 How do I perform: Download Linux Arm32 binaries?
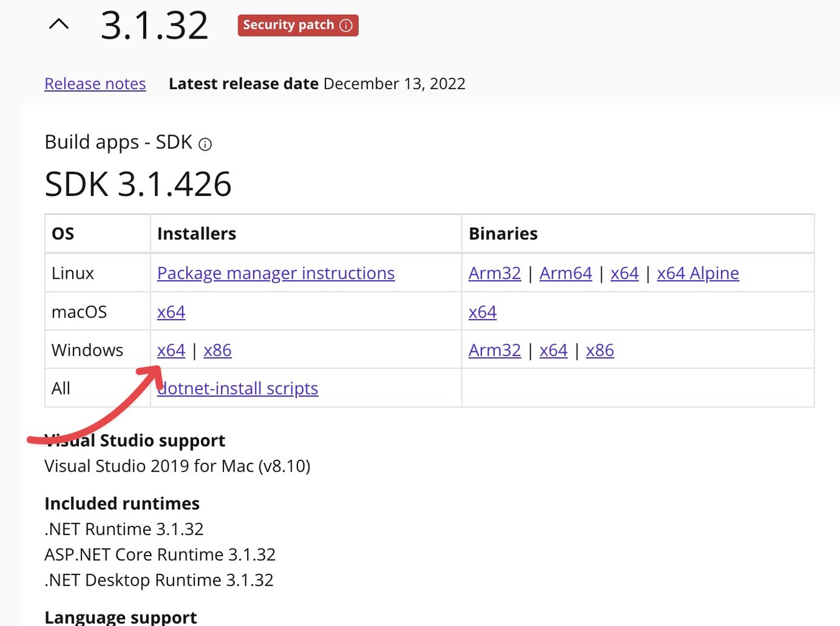click(x=495, y=273)
